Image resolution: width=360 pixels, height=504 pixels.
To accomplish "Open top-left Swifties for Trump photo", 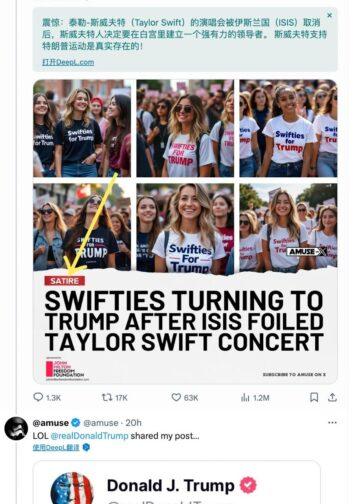I will point(82,128).
